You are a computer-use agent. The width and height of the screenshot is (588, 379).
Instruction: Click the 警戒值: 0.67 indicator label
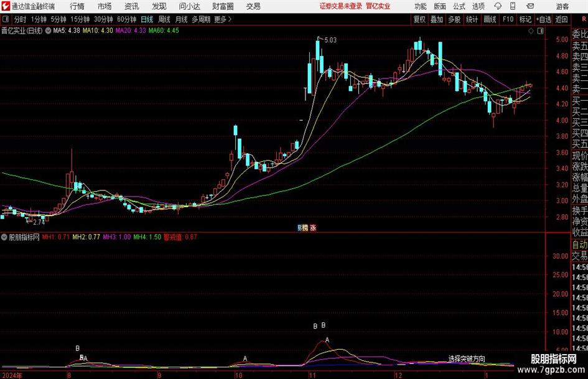[180, 237]
